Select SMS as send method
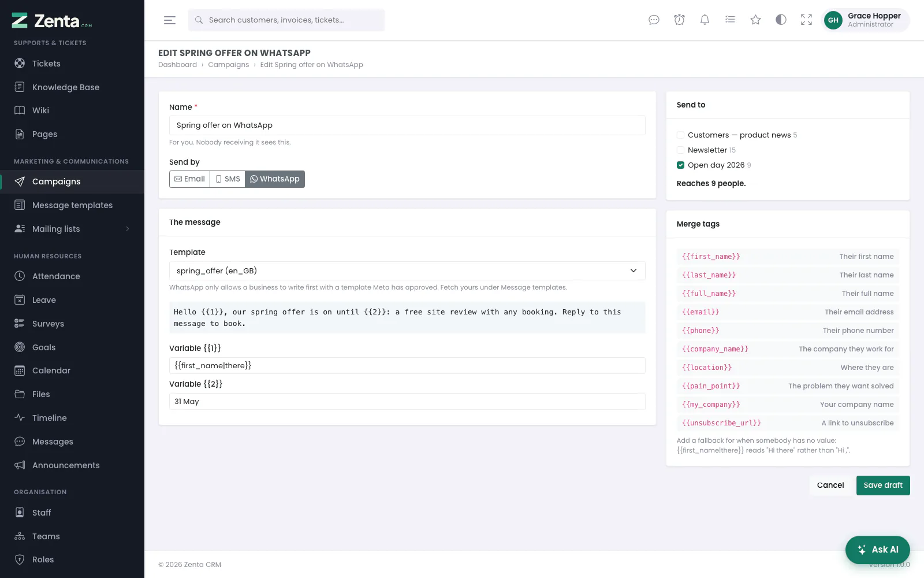This screenshot has height=578, width=924. pyautogui.click(x=228, y=179)
